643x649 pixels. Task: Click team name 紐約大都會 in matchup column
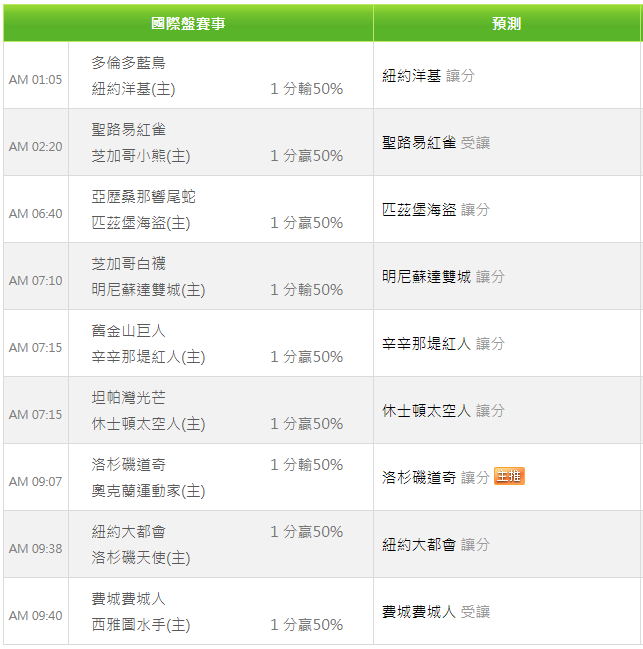[128, 532]
